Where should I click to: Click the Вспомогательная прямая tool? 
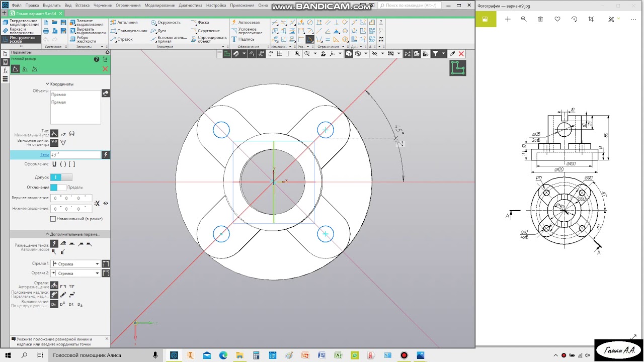[x=169, y=39]
